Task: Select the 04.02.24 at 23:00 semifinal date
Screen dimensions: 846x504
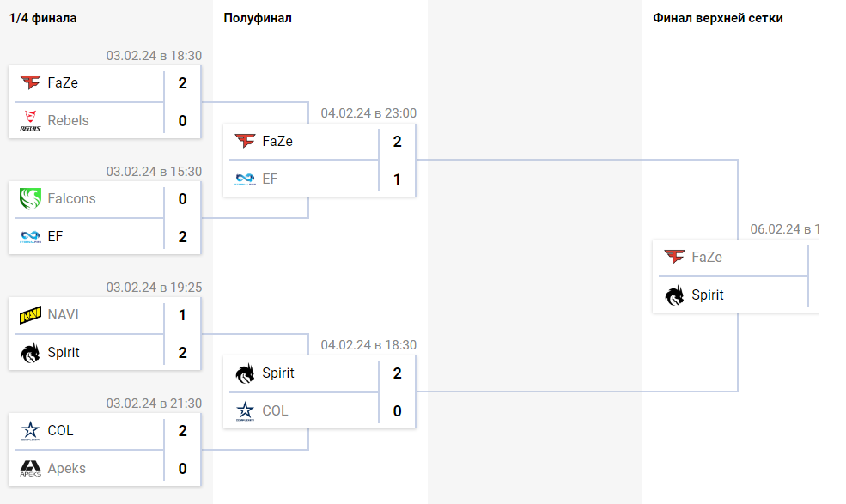Action: (368, 113)
